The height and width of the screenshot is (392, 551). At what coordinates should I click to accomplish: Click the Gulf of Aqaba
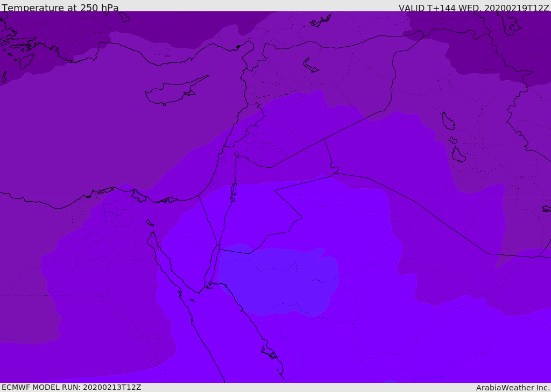coord(214,263)
